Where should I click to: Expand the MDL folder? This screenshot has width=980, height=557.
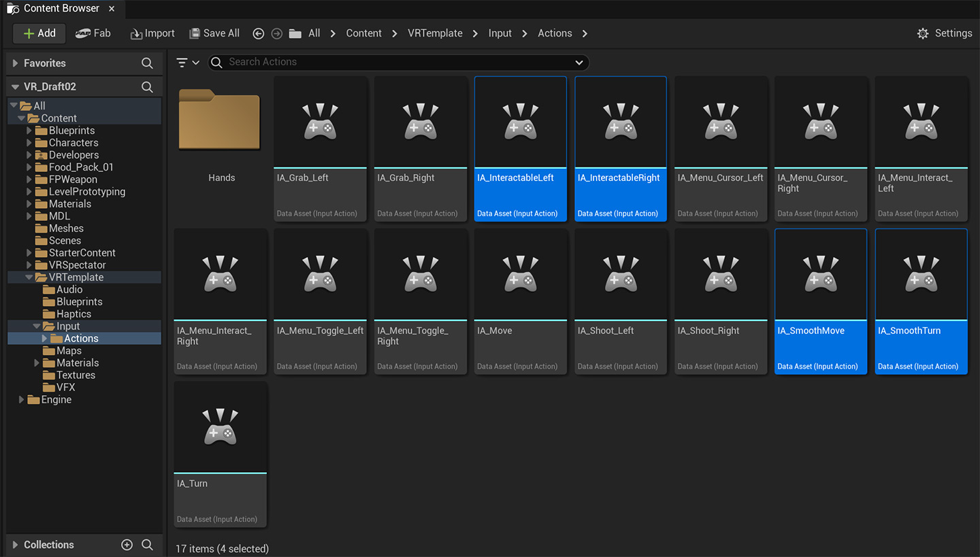29,216
